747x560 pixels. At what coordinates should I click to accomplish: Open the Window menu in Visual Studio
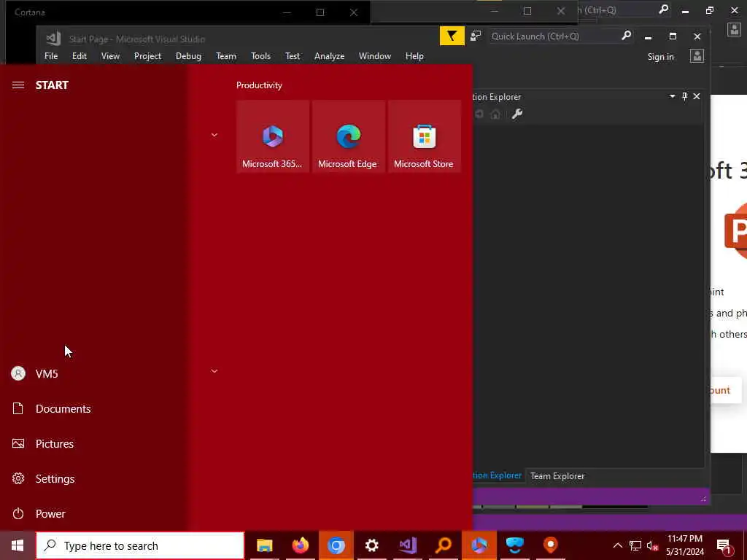375,56
